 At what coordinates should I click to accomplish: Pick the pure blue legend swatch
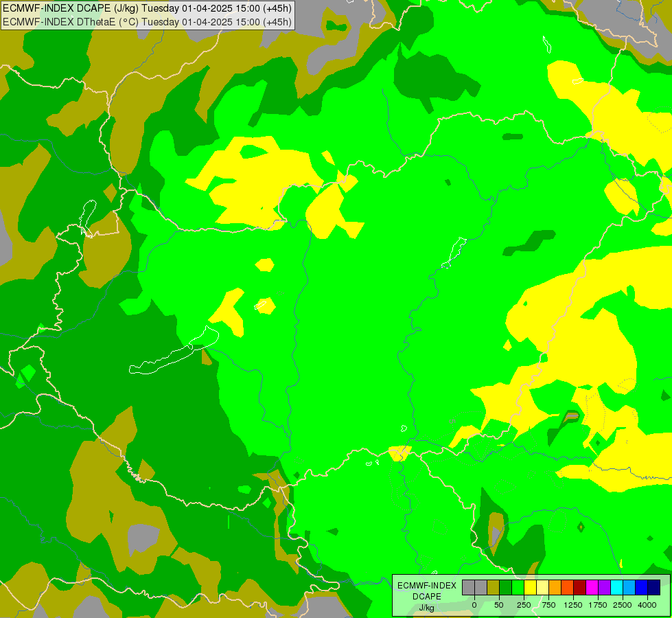pos(642,587)
